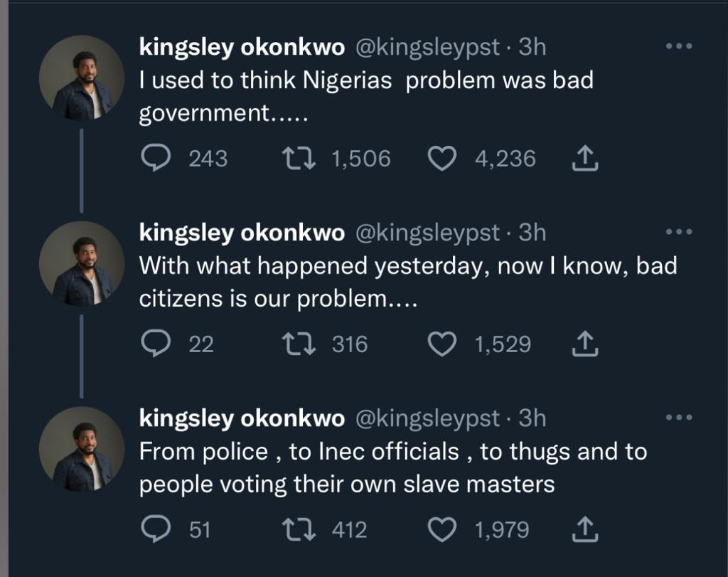This screenshot has width=728, height=577.
Task: Click the avatar on the first tweet
Action: click(x=82, y=78)
